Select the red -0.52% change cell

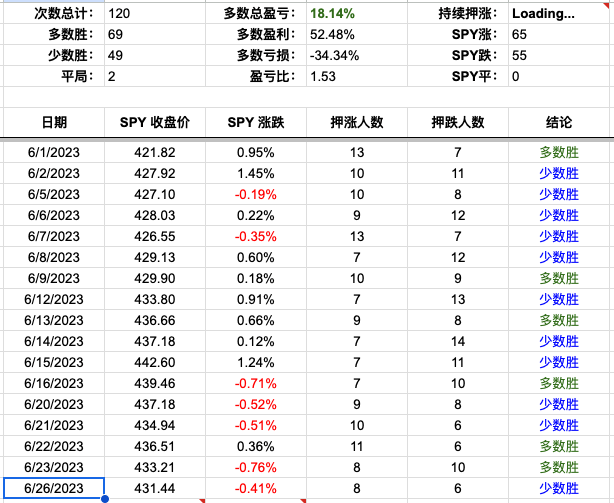pyautogui.click(x=256, y=404)
